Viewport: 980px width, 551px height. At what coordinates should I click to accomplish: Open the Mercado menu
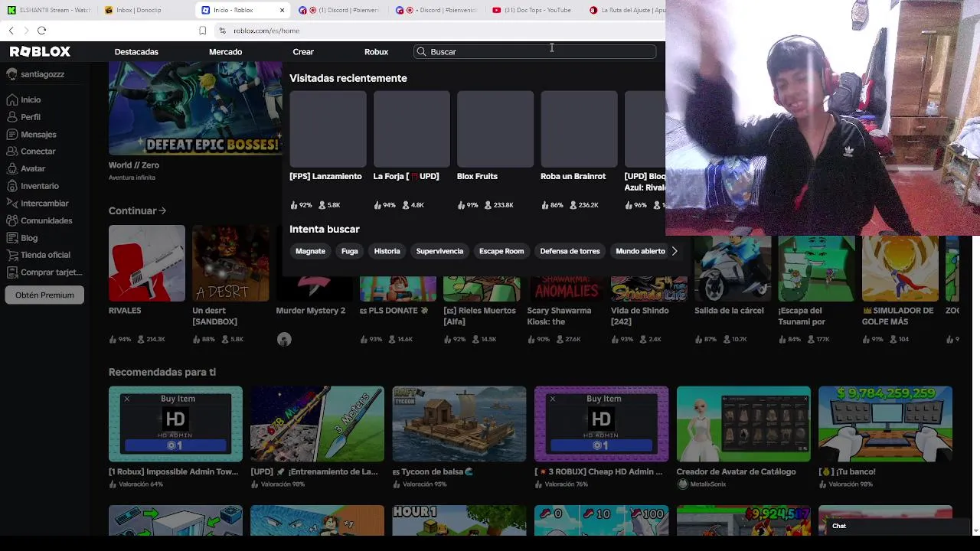point(225,51)
